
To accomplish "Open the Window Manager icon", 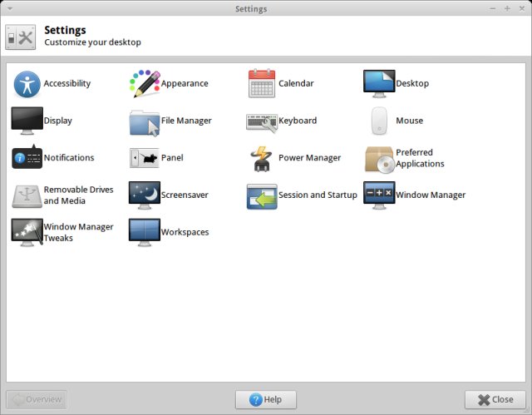I will [x=379, y=195].
